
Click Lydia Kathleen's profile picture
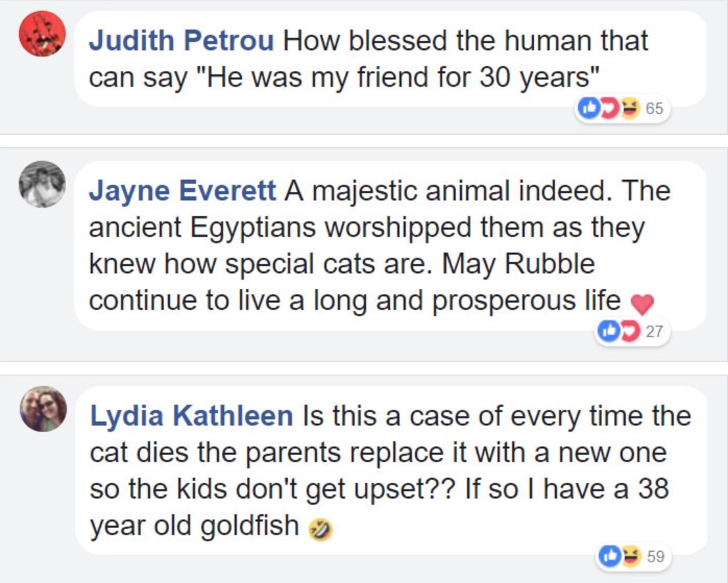(x=43, y=409)
